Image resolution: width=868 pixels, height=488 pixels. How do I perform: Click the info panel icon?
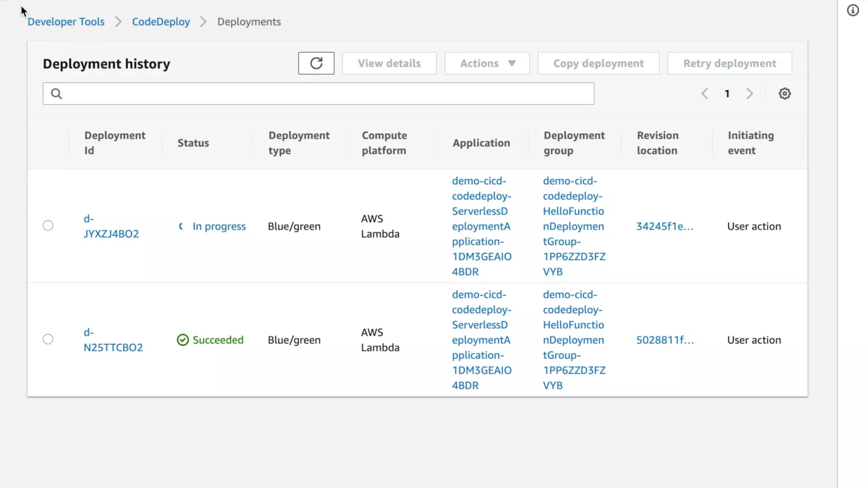pyautogui.click(x=853, y=10)
